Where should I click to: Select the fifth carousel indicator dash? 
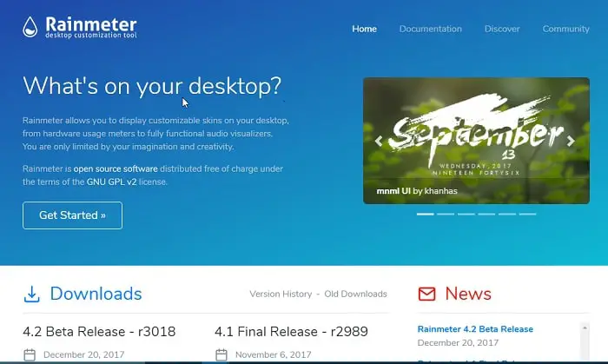(507, 214)
